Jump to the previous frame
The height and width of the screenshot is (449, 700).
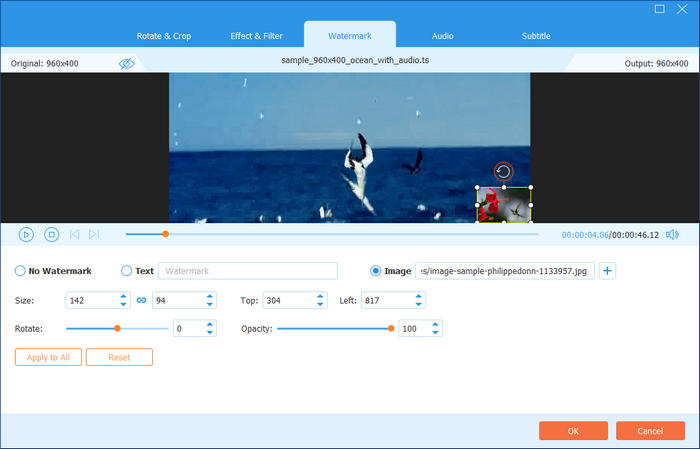pyautogui.click(x=74, y=234)
